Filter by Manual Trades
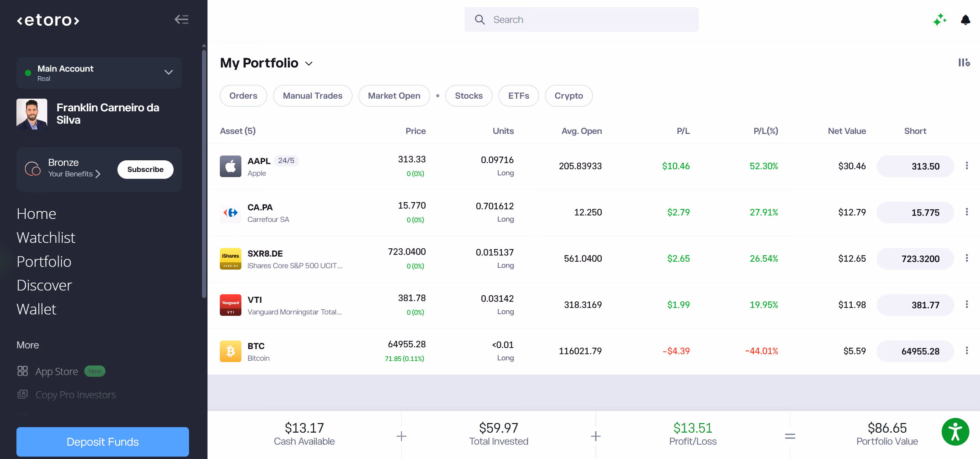 312,96
